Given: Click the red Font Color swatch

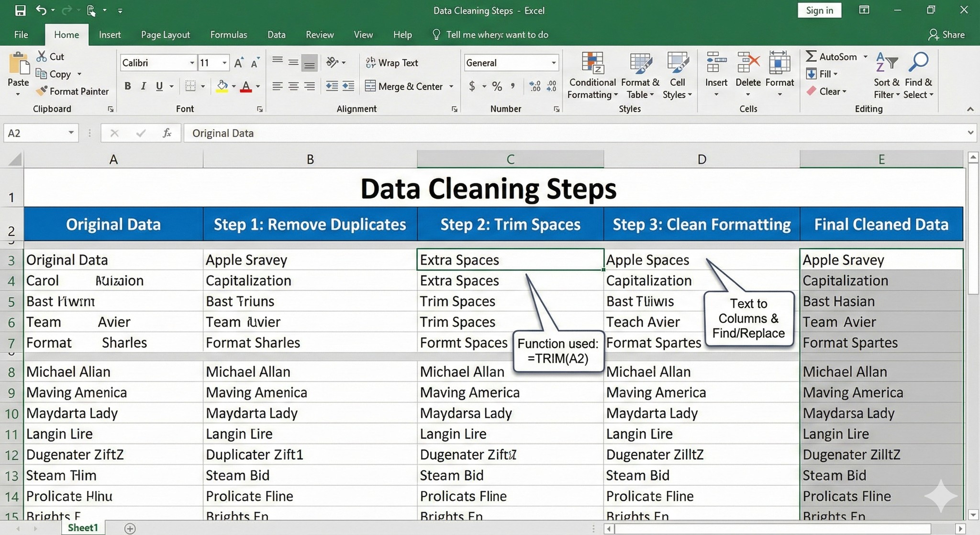Looking at the screenshot, I should (246, 86).
